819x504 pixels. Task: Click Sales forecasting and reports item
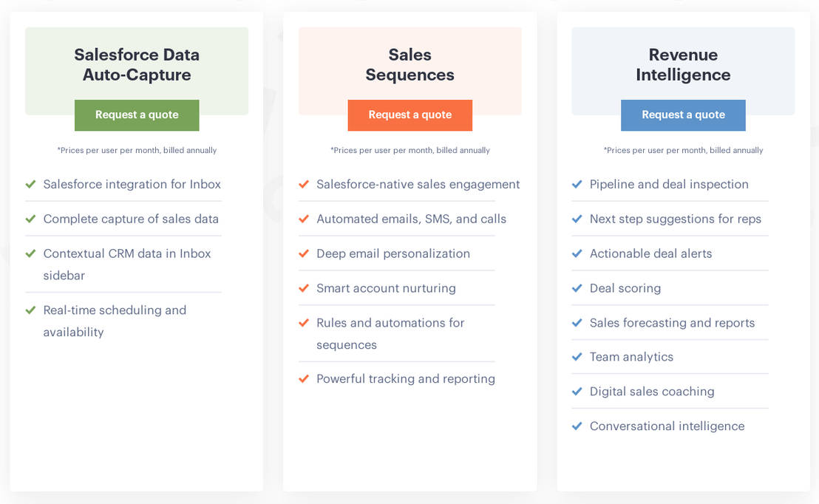(x=672, y=323)
